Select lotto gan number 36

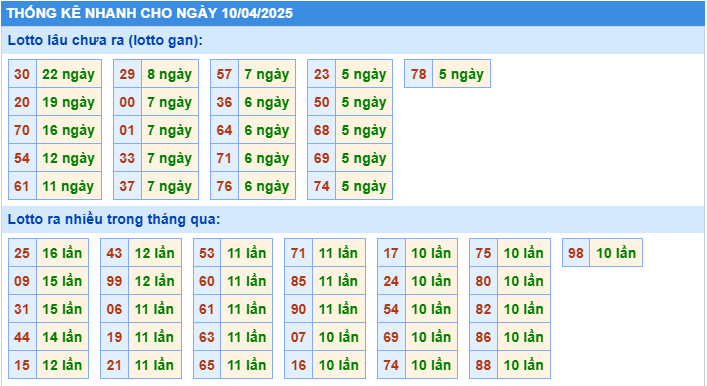click(224, 102)
